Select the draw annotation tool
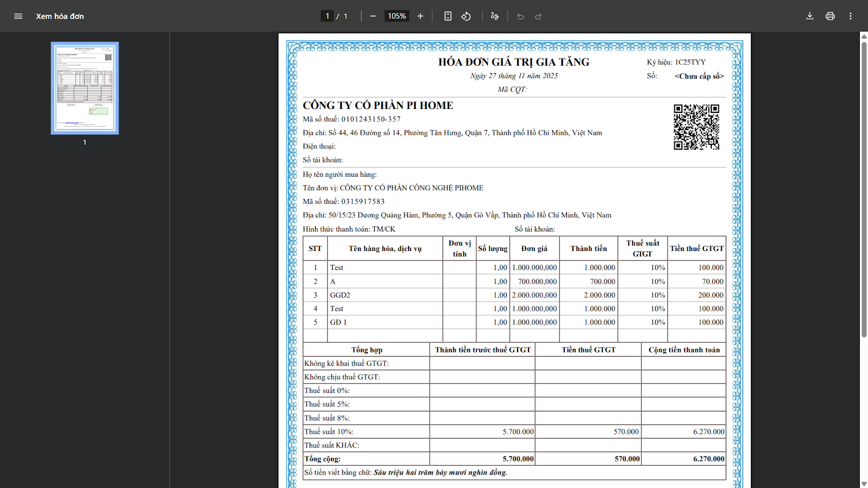Screen dimensions: 868x488 click(x=495, y=16)
